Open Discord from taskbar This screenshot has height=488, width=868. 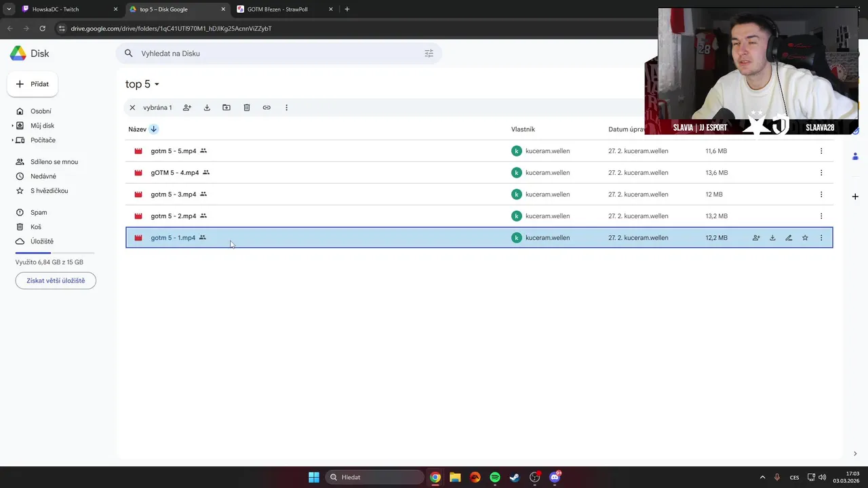pyautogui.click(x=555, y=477)
